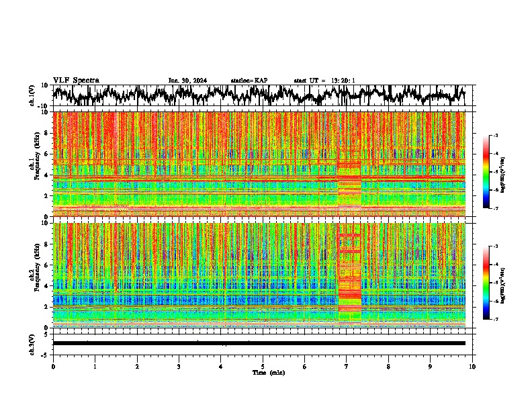Click the "ch.1(V)" waveform axis label
Viewport: 532px width, 411px height.
tap(32, 95)
